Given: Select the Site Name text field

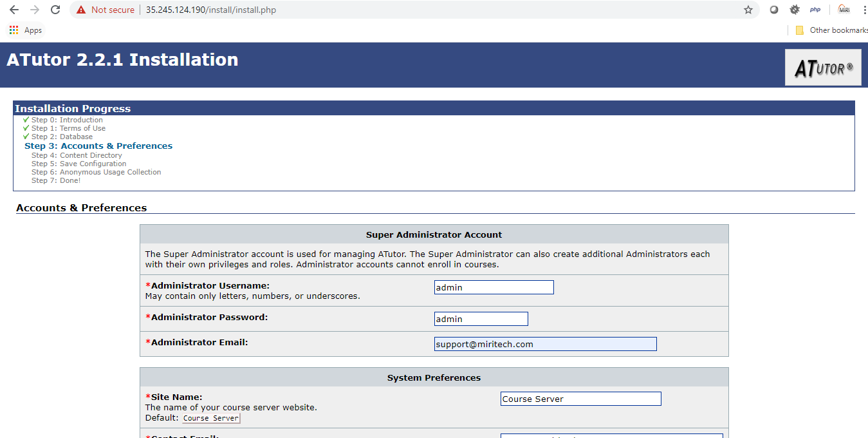Looking at the screenshot, I should pyautogui.click(x=580, y=399).
